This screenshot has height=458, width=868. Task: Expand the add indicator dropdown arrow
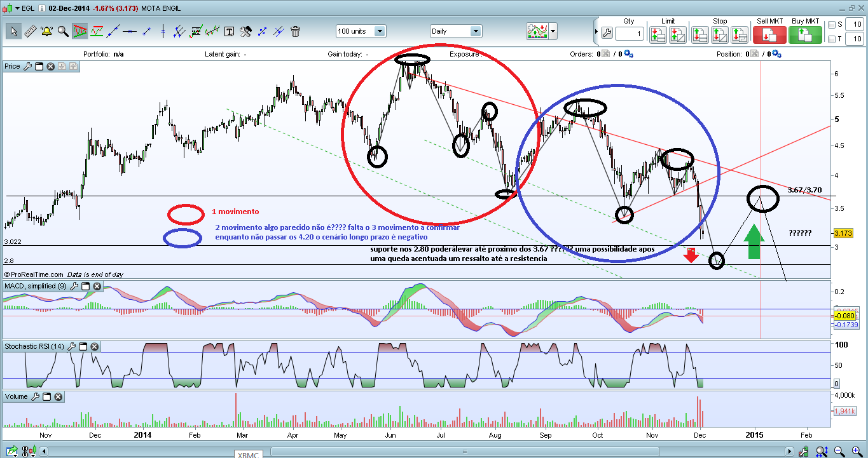click(x=553, y=30)
